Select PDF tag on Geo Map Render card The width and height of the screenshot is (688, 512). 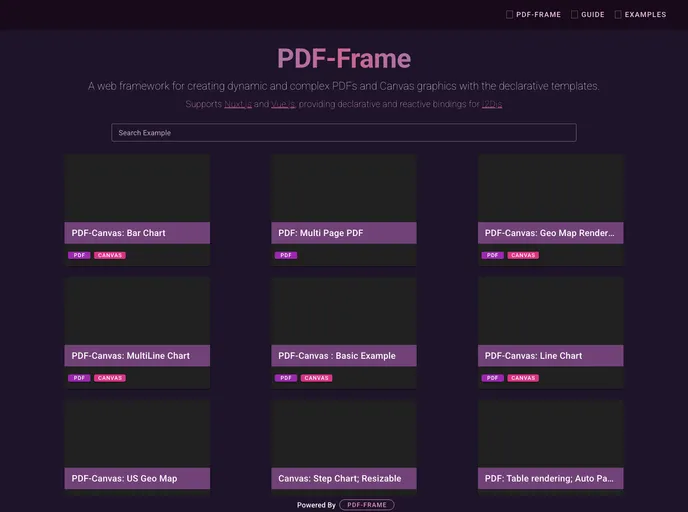[x=492, y=255]
